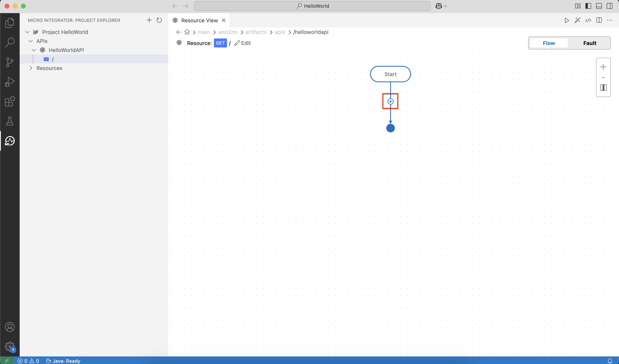
Task: Open Copilot chat icon in title bar
Action: [439, 6]
